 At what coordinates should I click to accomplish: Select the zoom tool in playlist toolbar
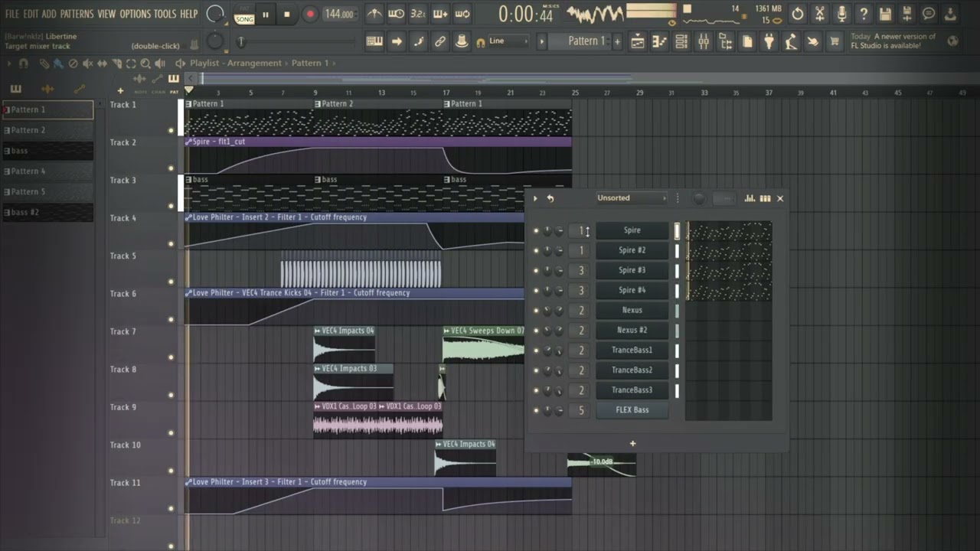tap(145, 64)
